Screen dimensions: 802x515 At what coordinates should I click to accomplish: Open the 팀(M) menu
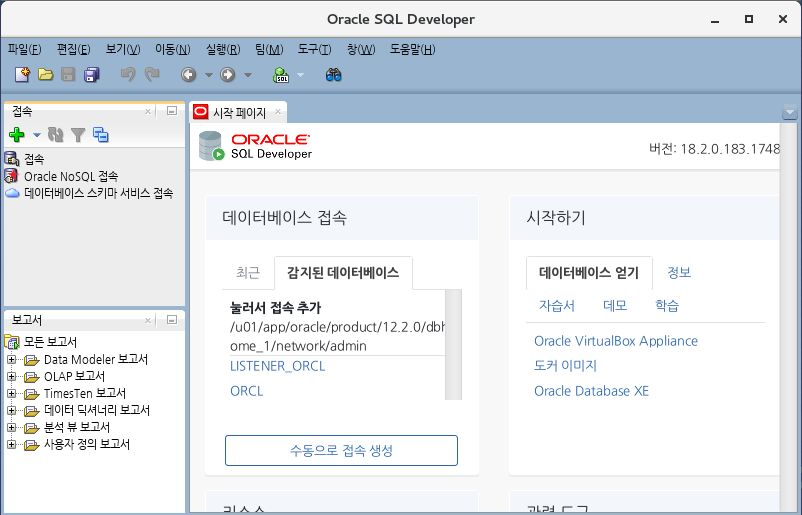click(x=269, y=49)
